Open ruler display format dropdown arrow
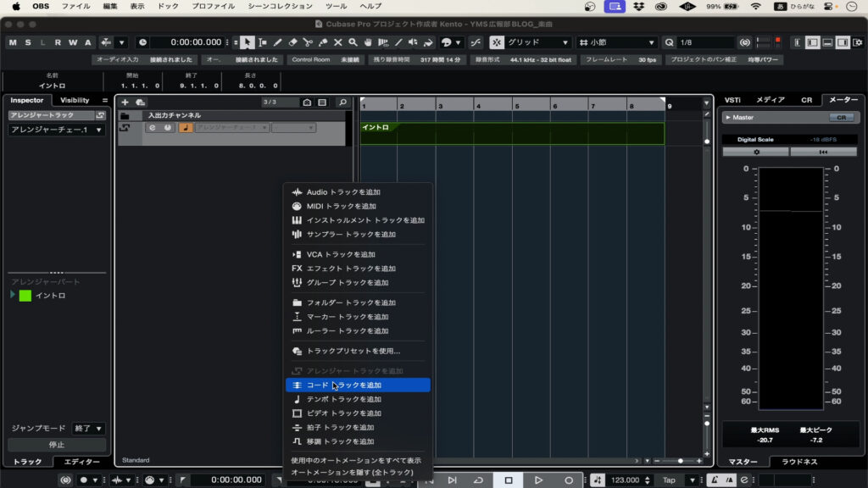This screenshot has height=488, width=868. (706, 103)
